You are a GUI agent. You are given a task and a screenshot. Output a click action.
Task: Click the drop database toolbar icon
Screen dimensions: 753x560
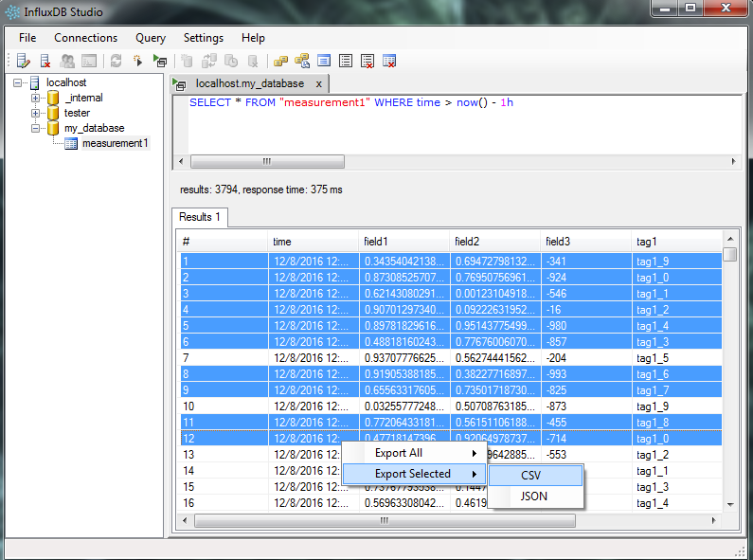pos(253,61)
